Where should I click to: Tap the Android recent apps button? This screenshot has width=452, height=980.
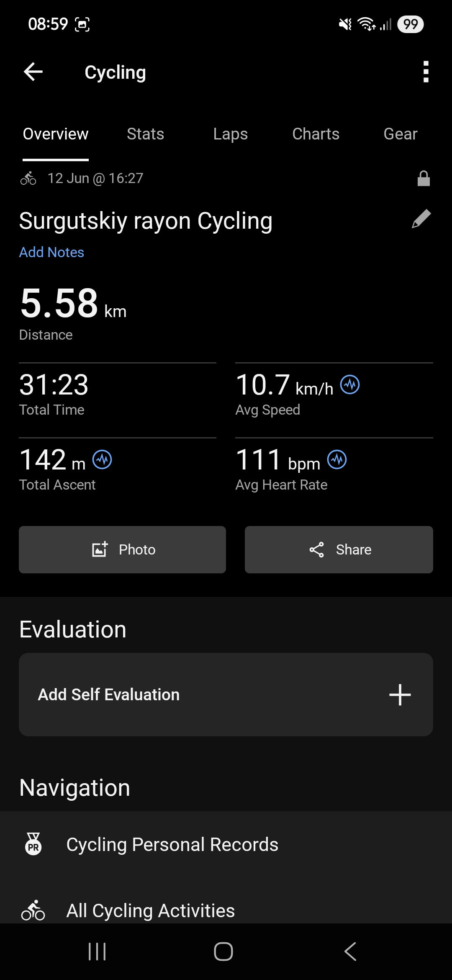(x=97, y=952)
